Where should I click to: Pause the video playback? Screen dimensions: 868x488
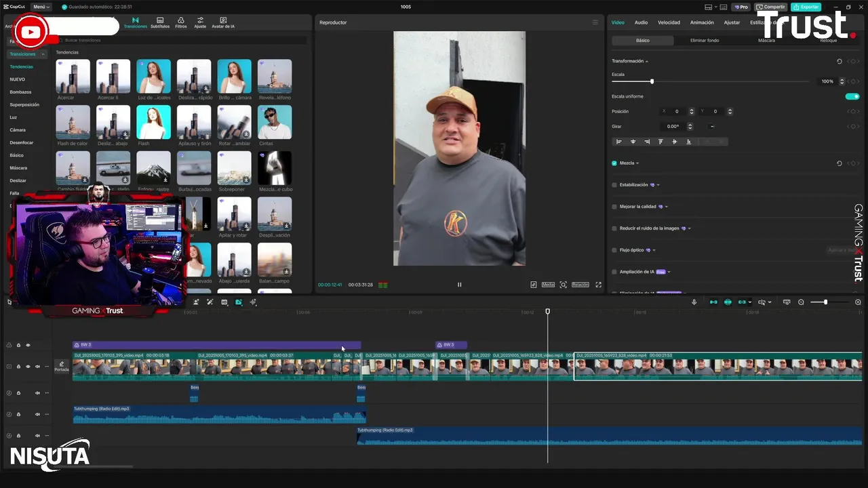pos(459,285)
